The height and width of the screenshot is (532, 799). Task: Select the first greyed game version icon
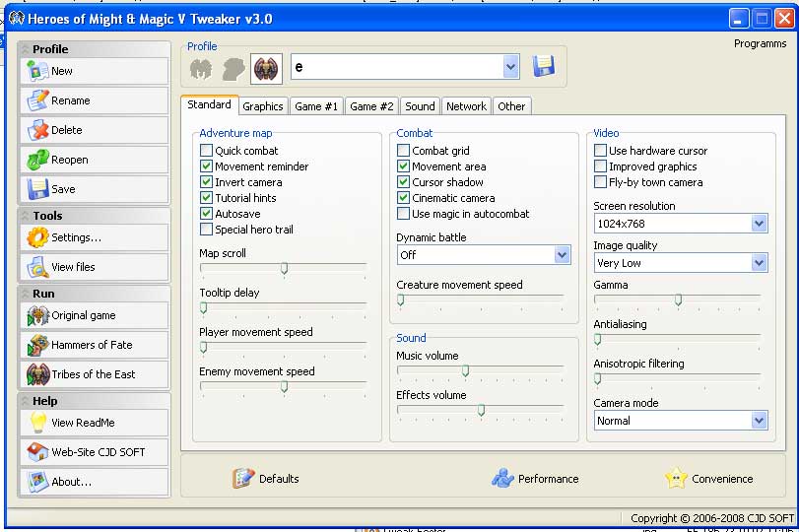pyautogui.click(x=201, y=68)
